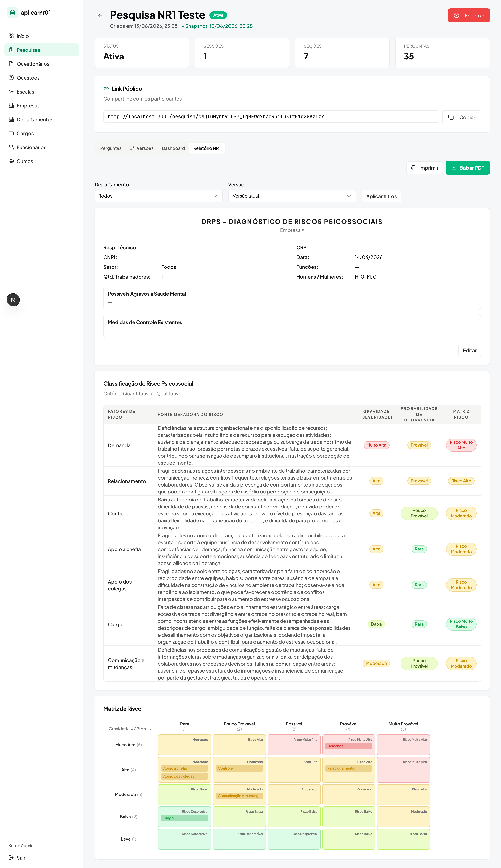This screenshot has width=501, height=868.
Task: Open the Next.js dev tools N badge
Action: [13, 300]
